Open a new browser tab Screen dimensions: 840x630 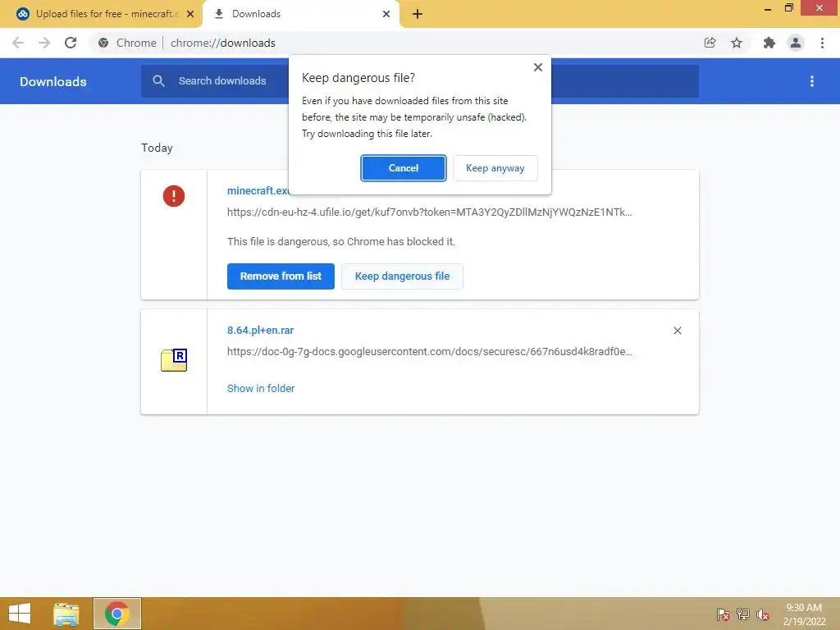[x=418, y=14]
